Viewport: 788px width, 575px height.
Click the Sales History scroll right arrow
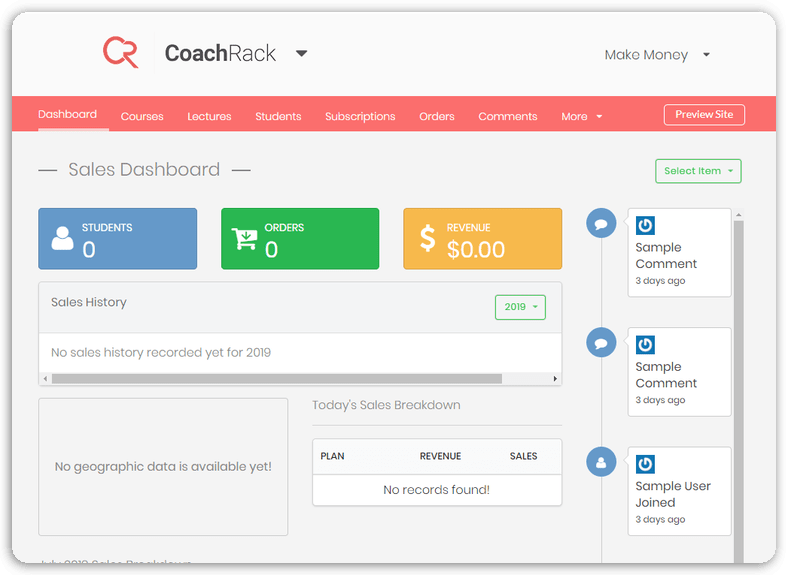555,378
